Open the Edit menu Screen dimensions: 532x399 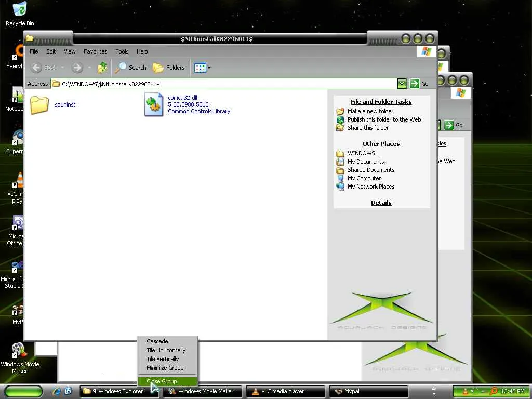click(x=51, y=51)
